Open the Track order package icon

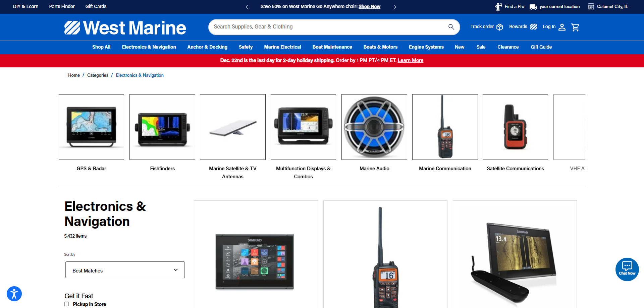pos(500,27)
